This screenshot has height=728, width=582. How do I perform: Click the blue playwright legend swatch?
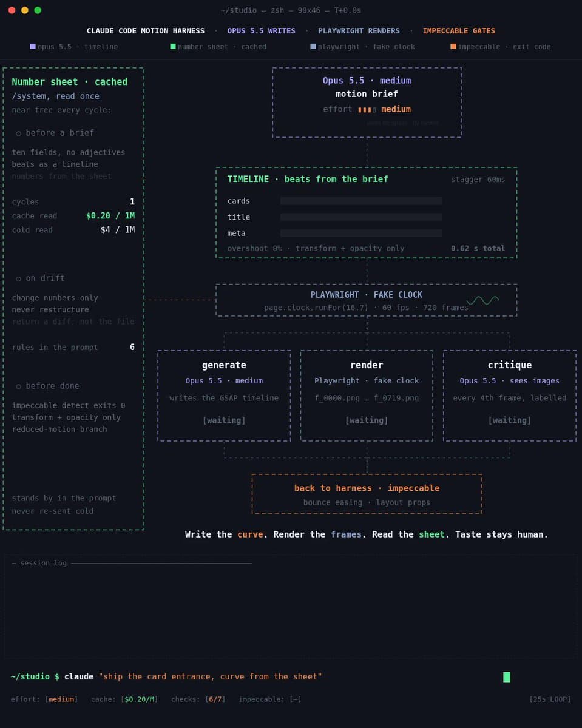click(313, 46)
